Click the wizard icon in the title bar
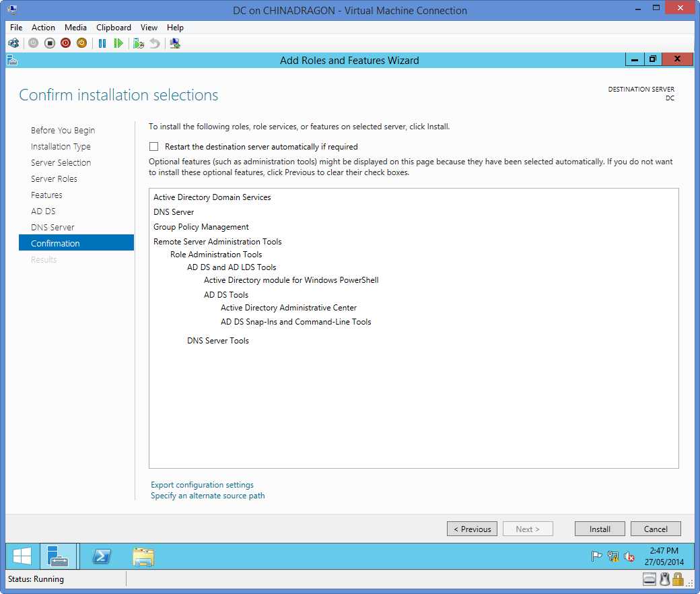 13,61
